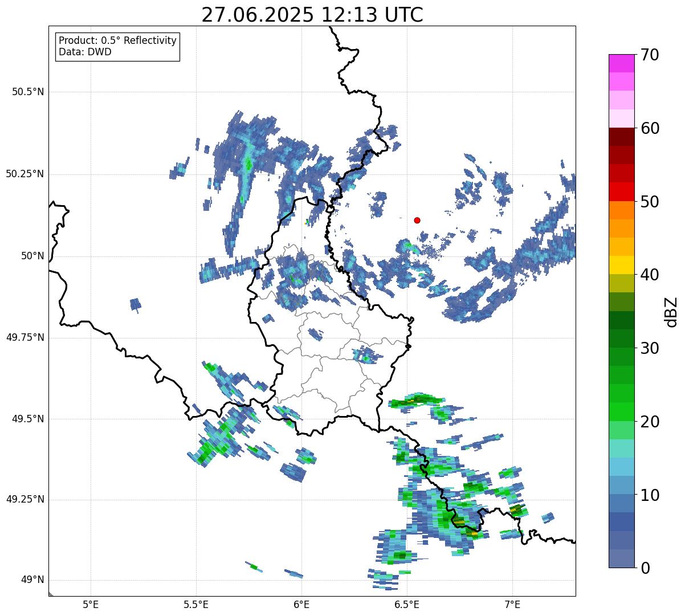Pick the bright red colorbar swatch above 50
This screenshot has height=616, width=685.
coord(621,192)
